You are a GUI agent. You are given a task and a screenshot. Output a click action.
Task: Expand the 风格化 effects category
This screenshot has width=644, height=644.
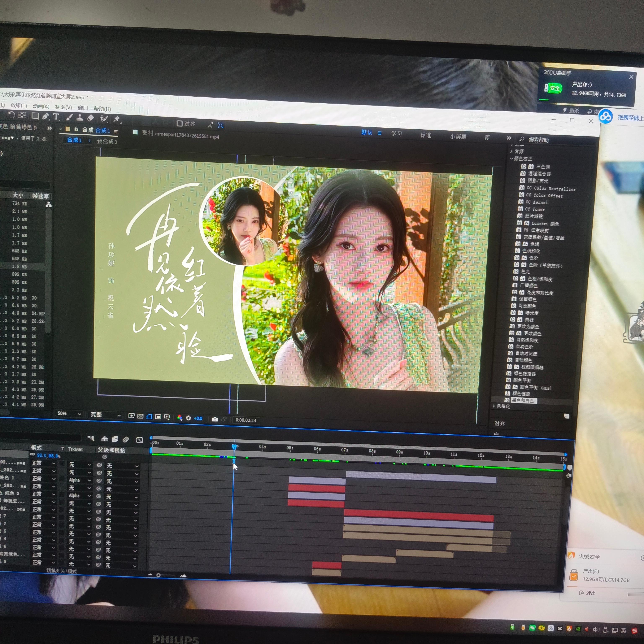click(494, 406)
